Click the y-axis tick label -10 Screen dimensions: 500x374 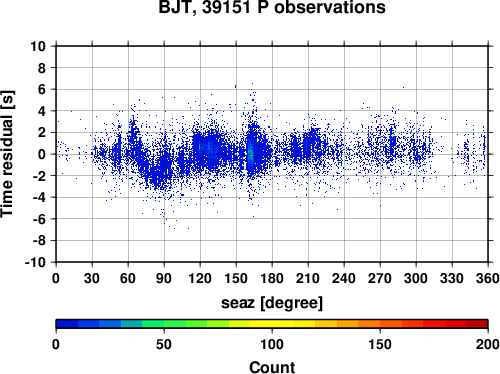[35, 262]
